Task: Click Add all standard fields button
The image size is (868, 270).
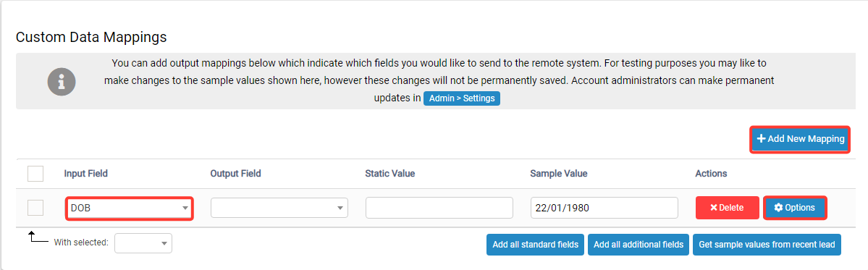Action: tap(535, 245)
